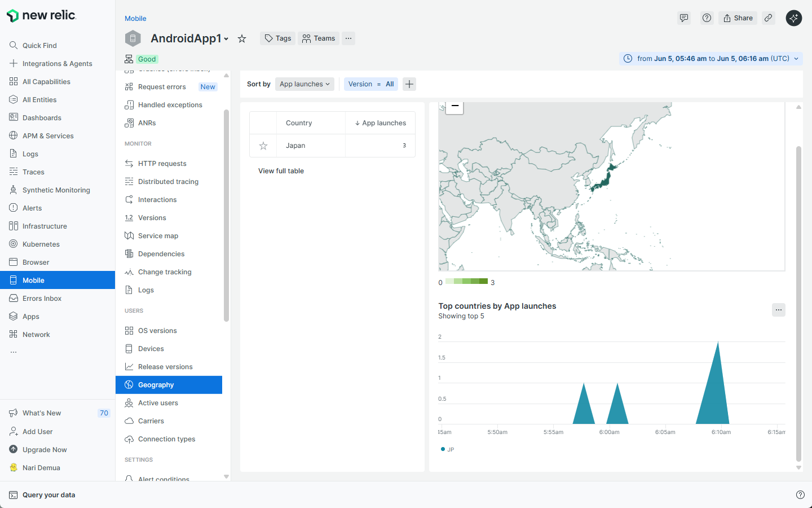
Task: Open the Sort by App launches dropdown
Action: coord(304,84)
